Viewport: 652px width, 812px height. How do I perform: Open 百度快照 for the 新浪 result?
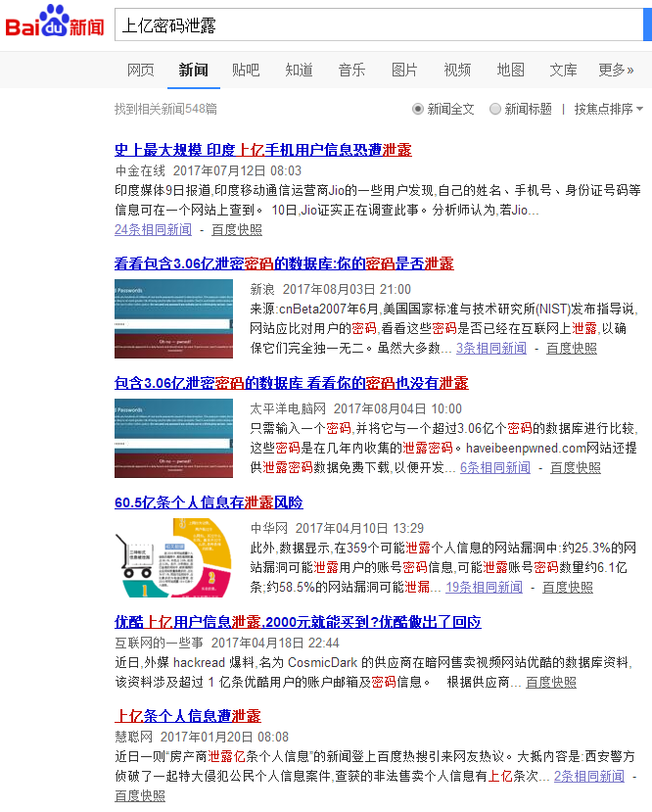pos(572,349)
